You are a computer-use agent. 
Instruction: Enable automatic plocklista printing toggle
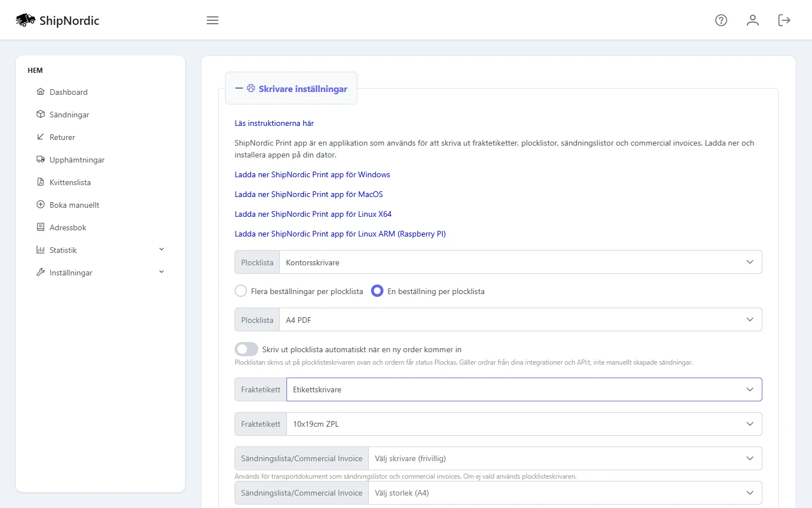point(246,349)
